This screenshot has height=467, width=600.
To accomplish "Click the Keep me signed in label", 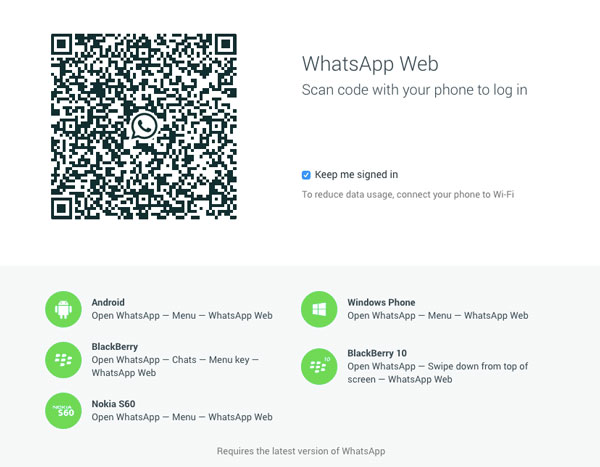I will tap(356, 175).
